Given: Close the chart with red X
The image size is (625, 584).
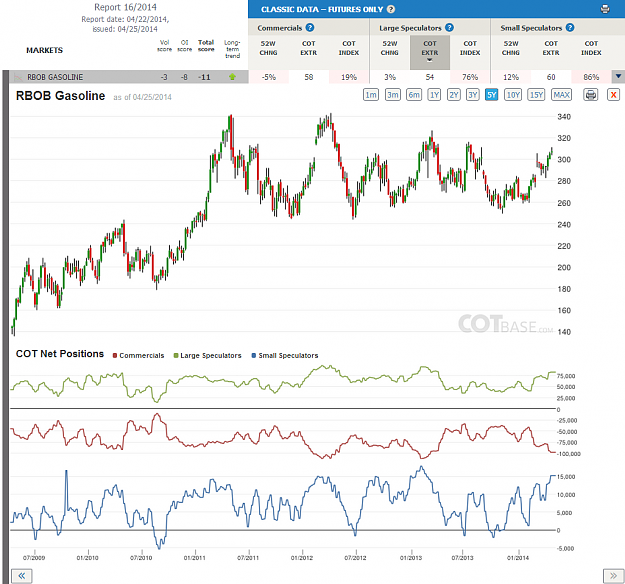Looking at the screenshot, I should tap(613, 95).
